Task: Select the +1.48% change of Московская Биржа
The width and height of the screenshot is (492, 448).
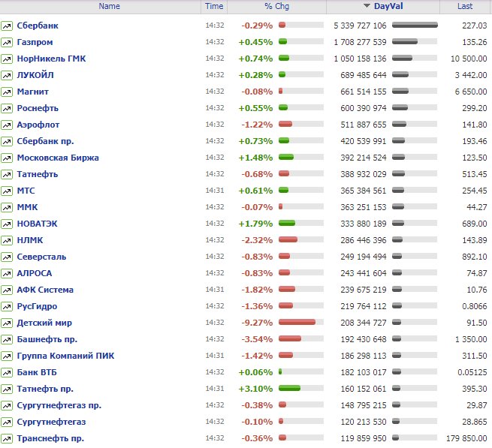Action: [x=255, y=158]
